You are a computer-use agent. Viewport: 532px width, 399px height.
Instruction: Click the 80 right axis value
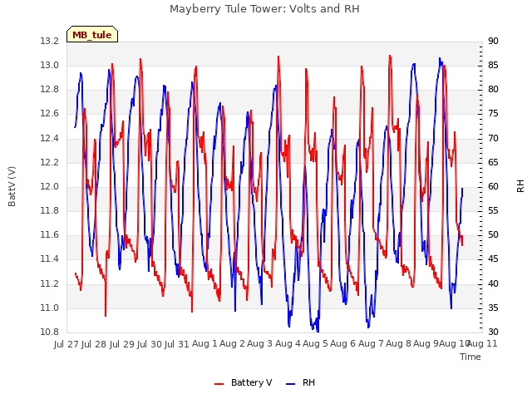[x=493, y=90]
